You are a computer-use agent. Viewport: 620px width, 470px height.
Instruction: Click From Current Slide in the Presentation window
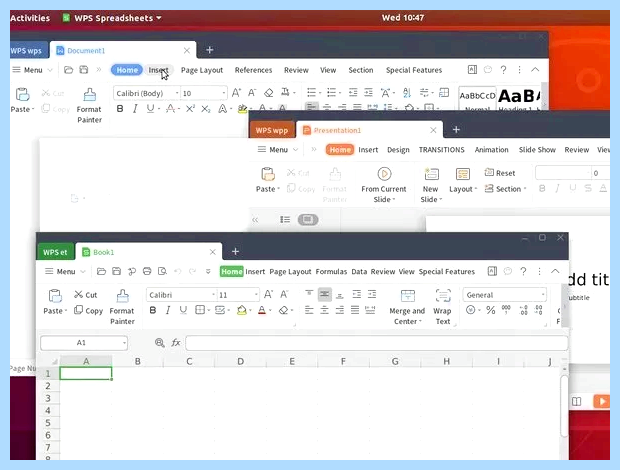384,185
